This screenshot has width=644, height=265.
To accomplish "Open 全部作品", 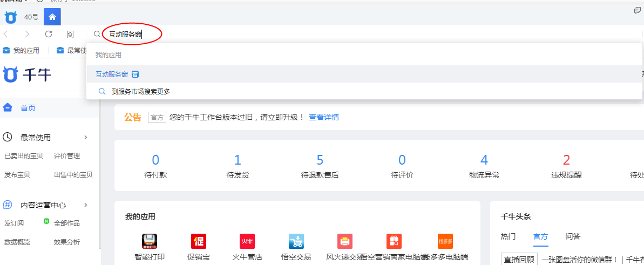I will pos(66,223).
